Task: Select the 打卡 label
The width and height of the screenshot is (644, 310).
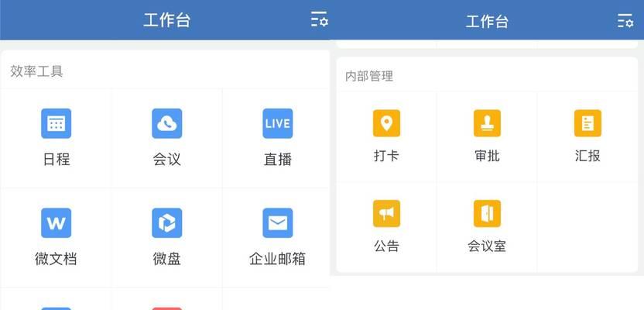Action: click(x=386, y=157)
